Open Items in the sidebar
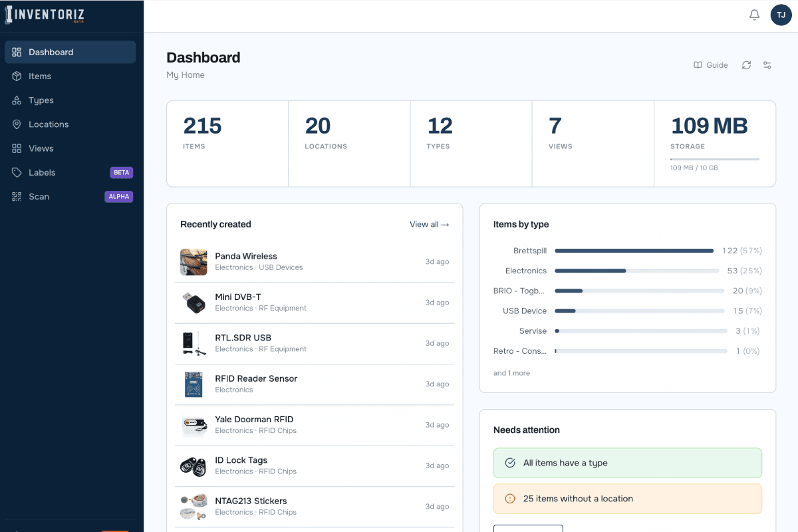The height and width of the screenshot is (532, 798). pos(70,76)
